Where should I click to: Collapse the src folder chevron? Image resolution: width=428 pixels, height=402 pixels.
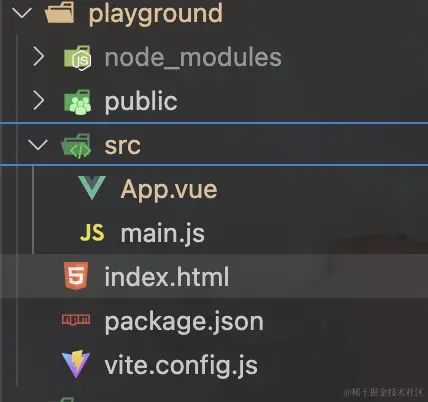pos(38,145)
